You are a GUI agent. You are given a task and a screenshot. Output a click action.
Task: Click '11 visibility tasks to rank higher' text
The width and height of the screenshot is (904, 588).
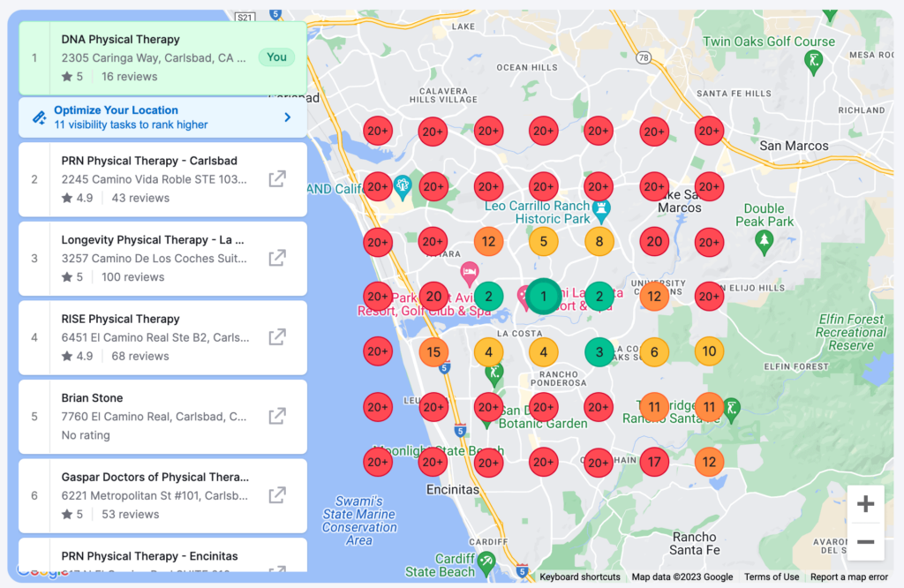(x=131, y=124)
